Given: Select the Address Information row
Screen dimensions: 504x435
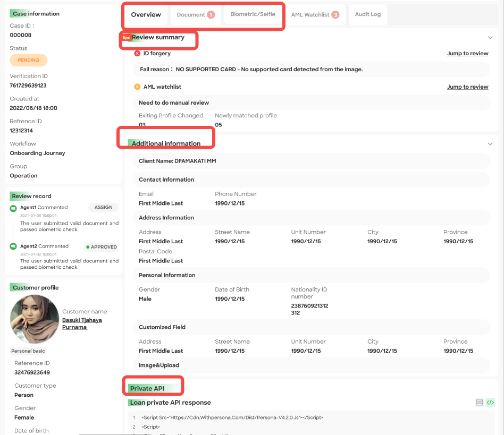Looking at the screenshot, I should click(x=311, y=218).
